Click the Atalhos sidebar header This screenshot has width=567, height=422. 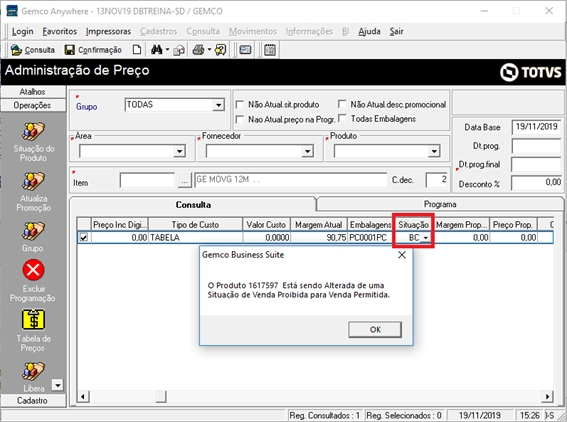pos(33,92)
